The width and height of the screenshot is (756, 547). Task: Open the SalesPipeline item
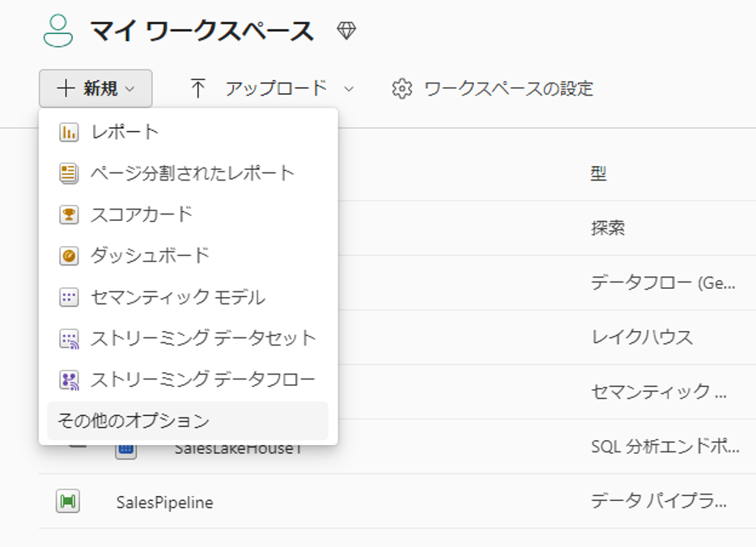tap(164, 502)
